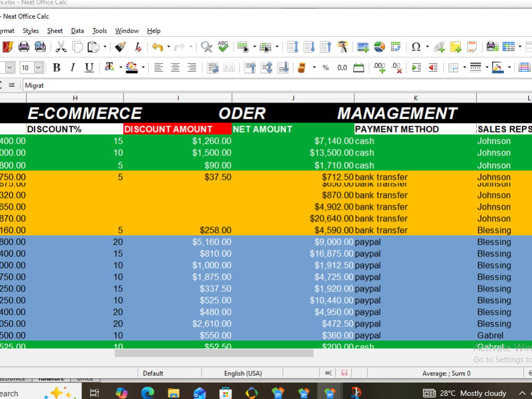Open the currency format dropdown arrow

(314, 68)
